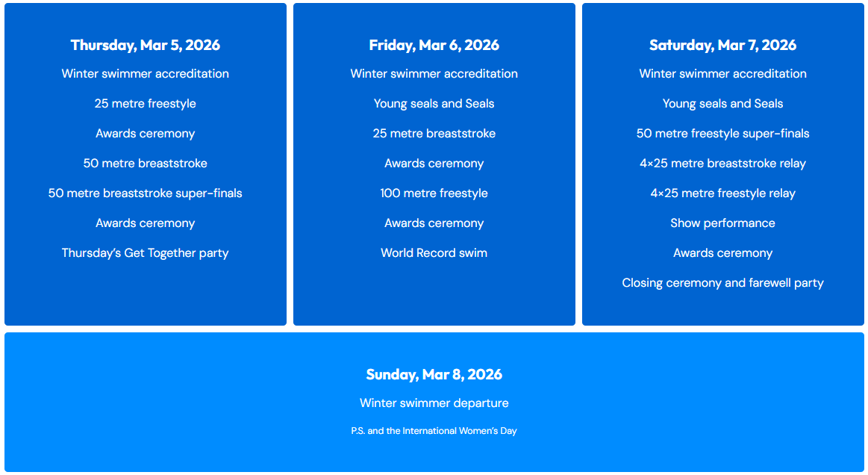Click Closing ceremony and farewell party
The width and height of the screenshot is (868, 475).
pos(722,283)
